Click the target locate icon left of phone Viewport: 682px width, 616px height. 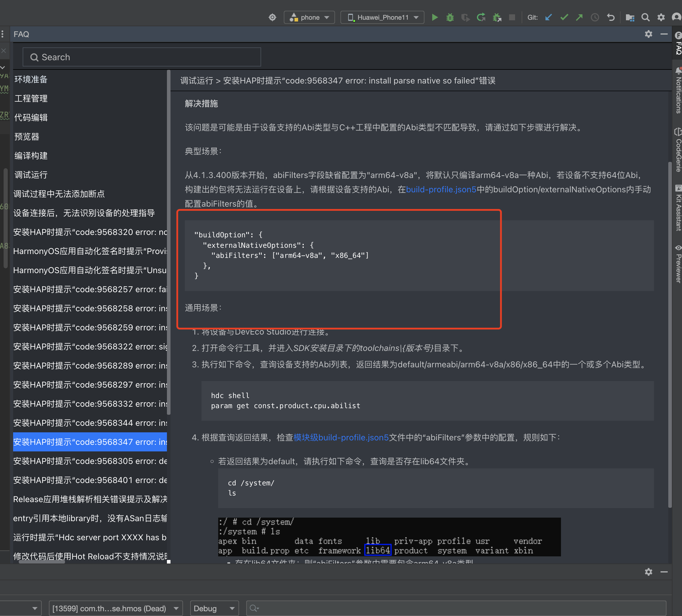point(272,17)
